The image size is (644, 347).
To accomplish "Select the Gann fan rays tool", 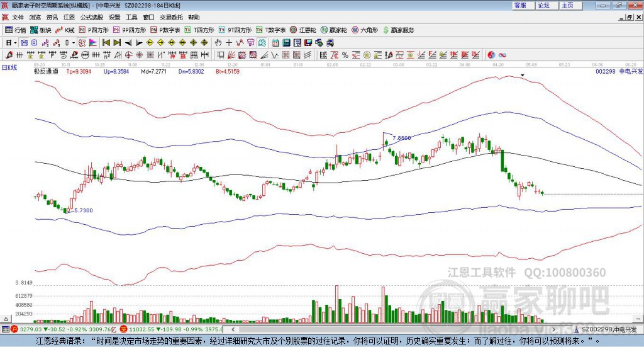I will [231, 55].
